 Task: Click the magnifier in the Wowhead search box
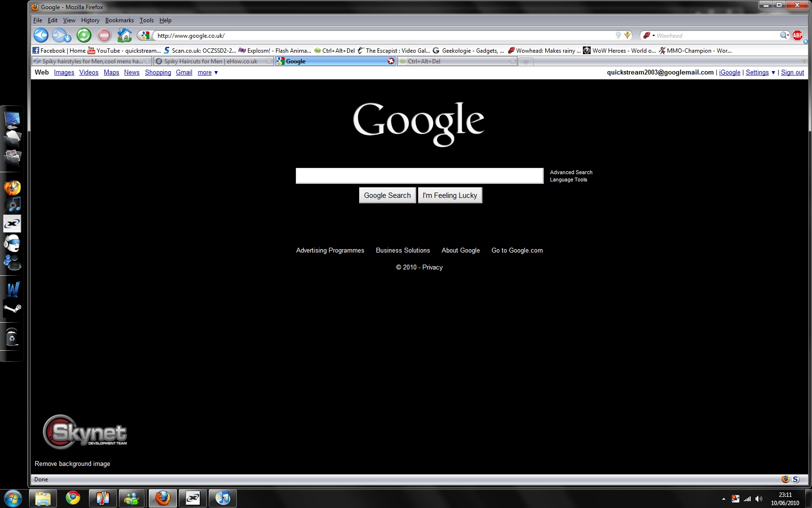(783, 35)
